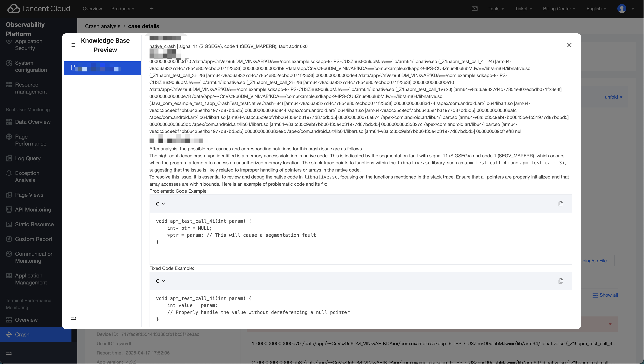
Task: Open the mail notifications icon
Action: coord(474,9)
